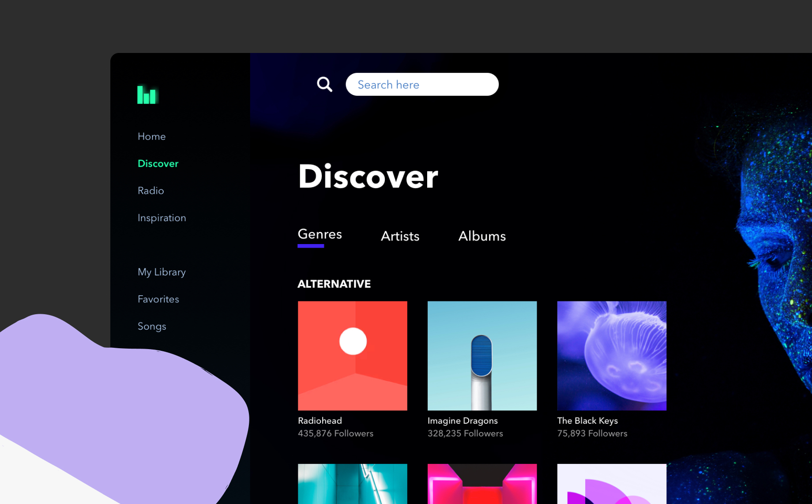Open Radio from the sidebar
This screenshot has width=812, height=504.
(x=150, y=191)
